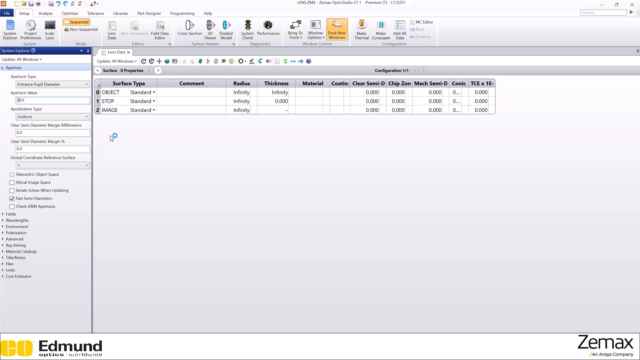Enable Check GRIN Apertures checkbox
The width and height of the screenshot is (640, 360).
point(12,207)
